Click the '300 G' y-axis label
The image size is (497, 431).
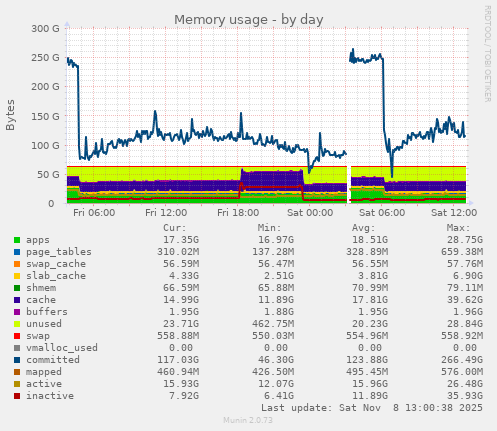[x=45, y=29]
